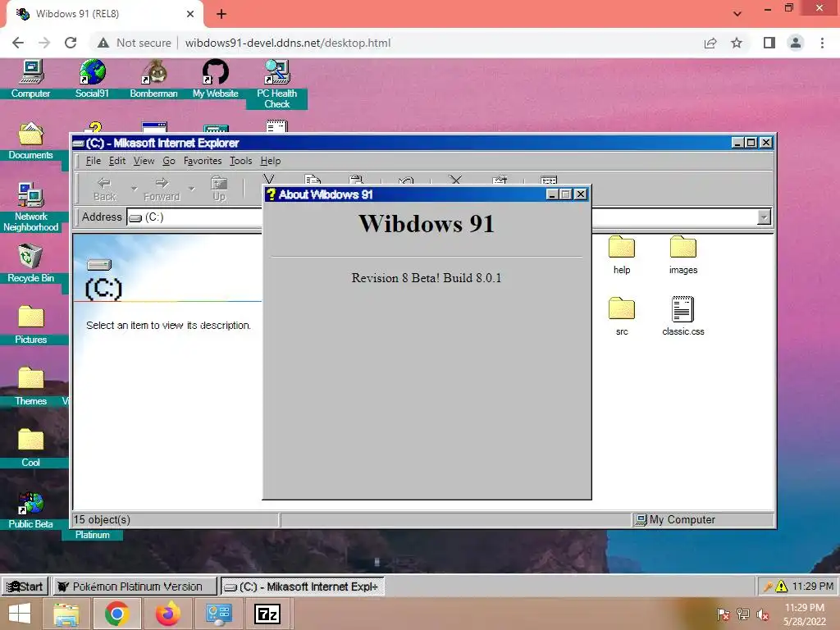The width and height of the screenshot is (840, 630).
Task: Click the My Computer status bar zone
Action: (703, 519)
